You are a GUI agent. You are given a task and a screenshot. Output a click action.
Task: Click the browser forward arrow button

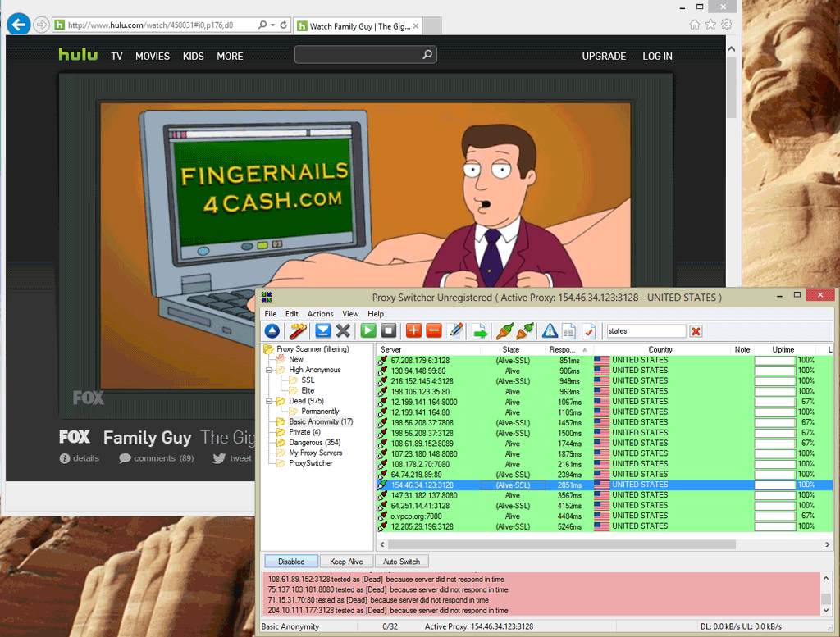tap(41, 25)
